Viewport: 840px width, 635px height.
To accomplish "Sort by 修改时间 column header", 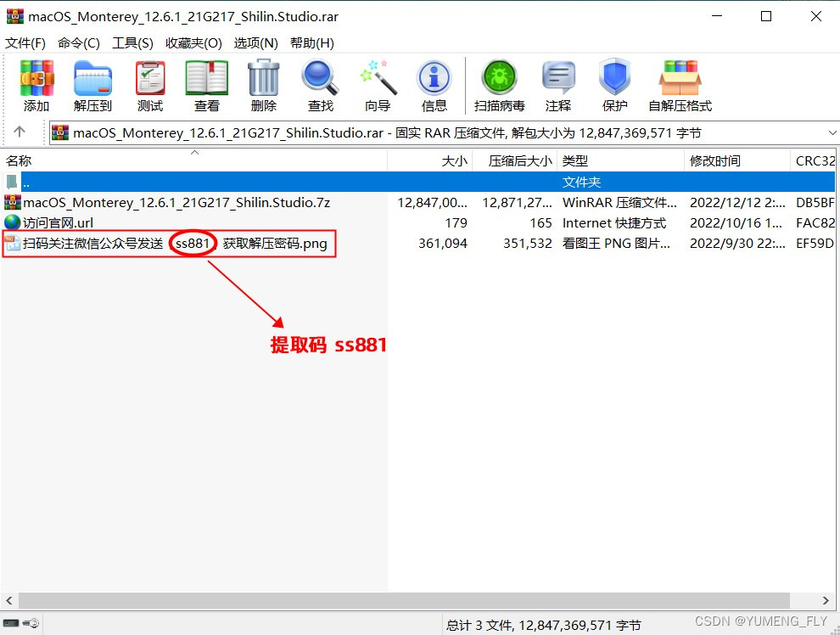I will pyautogui.click(x=736, y=160).
